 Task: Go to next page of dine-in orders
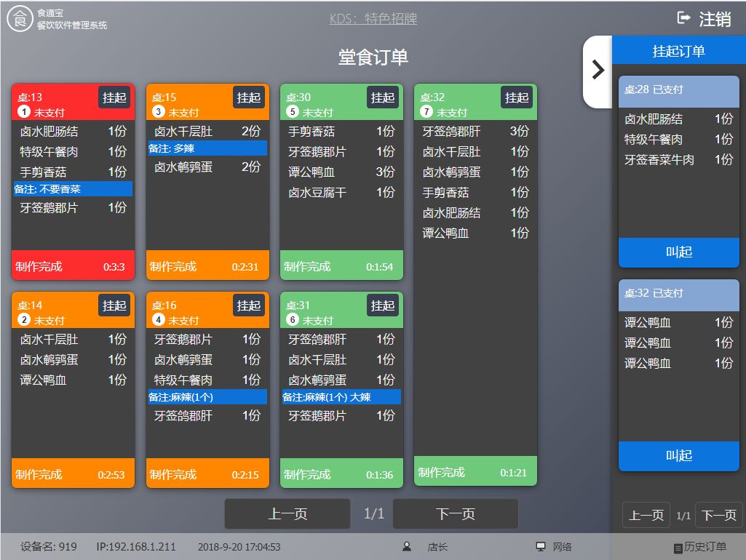tap(456, 514)
